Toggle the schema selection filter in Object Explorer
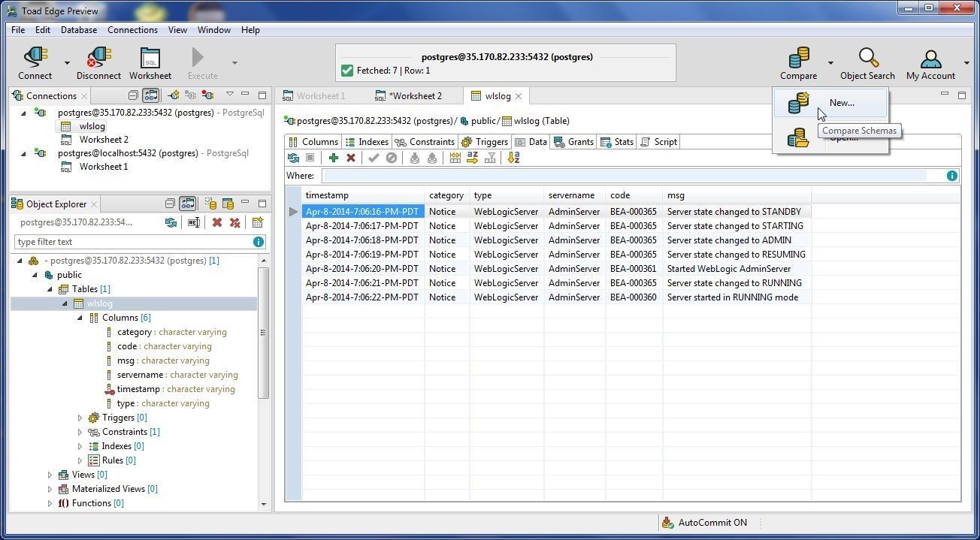 pyautogui.click(x=210, y=204)
